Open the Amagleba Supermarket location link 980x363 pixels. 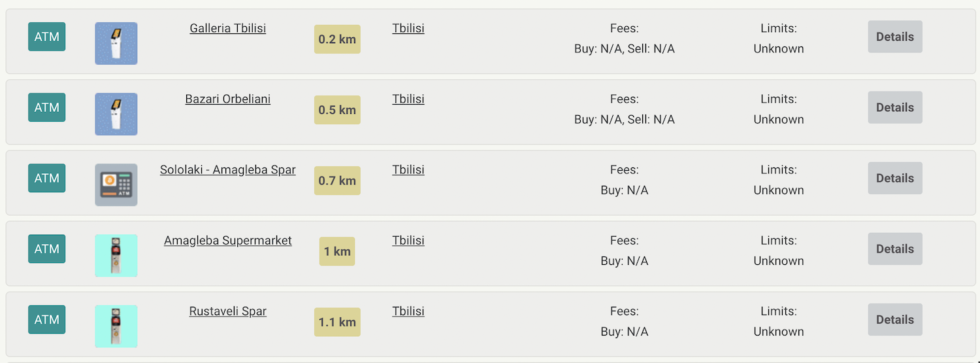[x=227, y=240]
